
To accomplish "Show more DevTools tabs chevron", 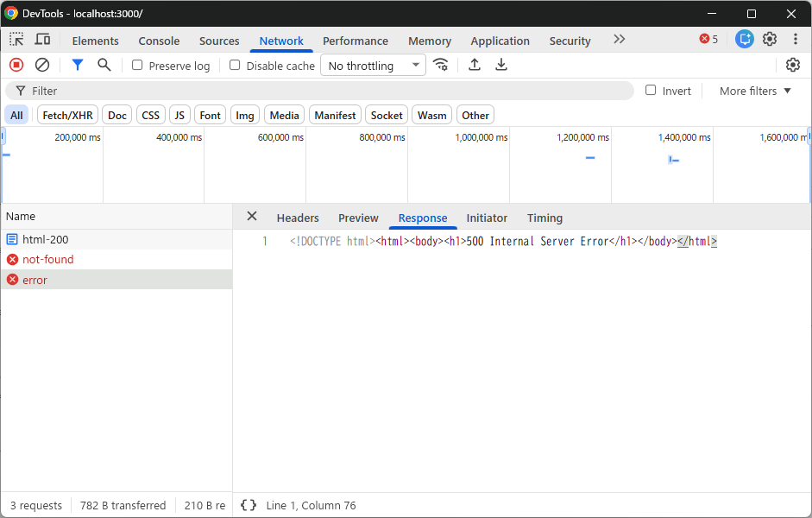I will coord(620,40).
